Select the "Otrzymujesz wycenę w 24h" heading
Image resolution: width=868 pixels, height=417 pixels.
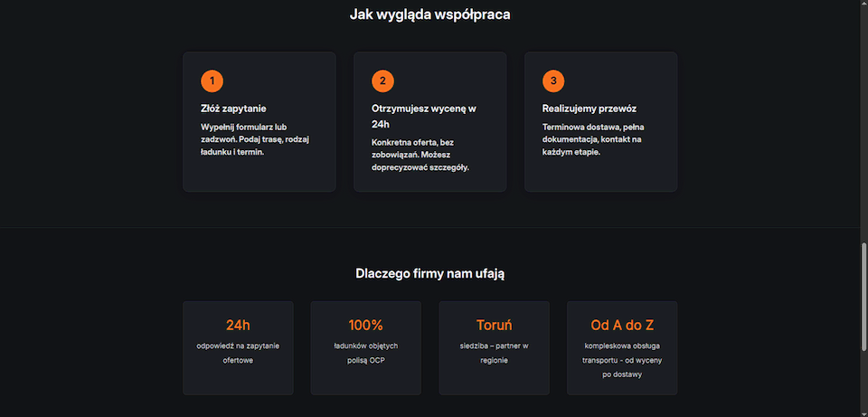[x=423, y=116]
